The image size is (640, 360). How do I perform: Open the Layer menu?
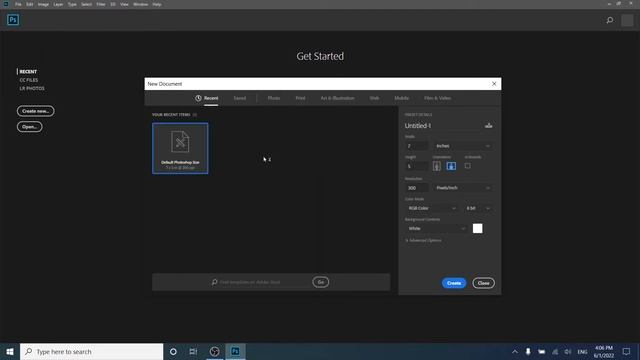click(58, 4)
